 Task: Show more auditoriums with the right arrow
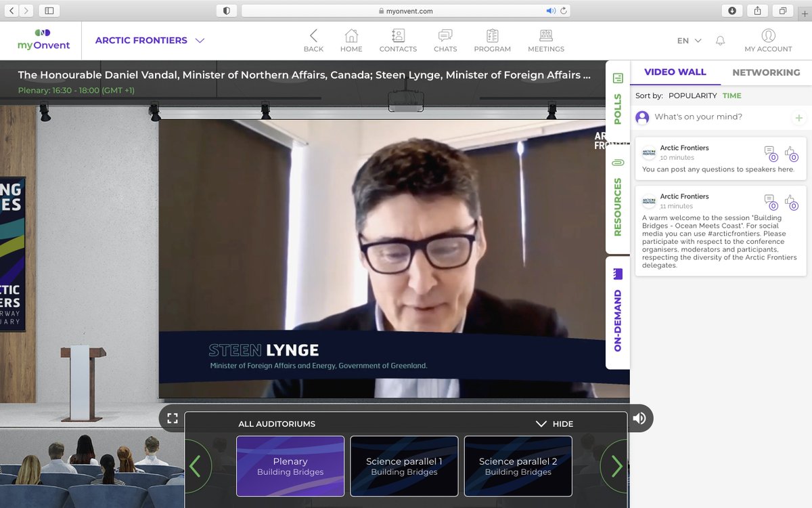click(616, 466)
